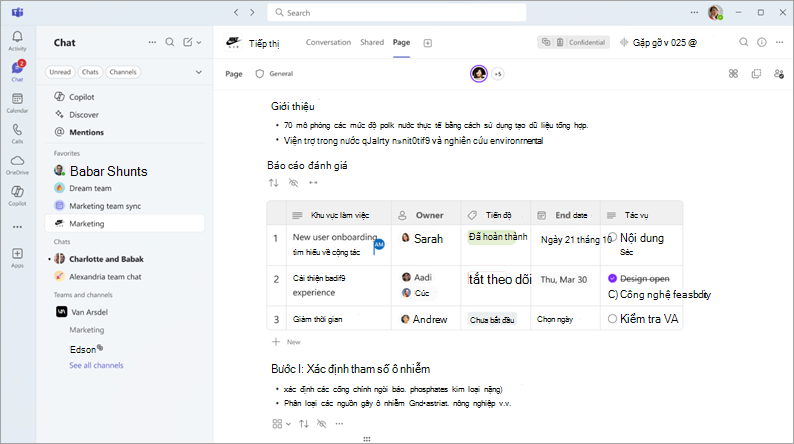The image size is (794, 444).
Task: Check the Nội dung task circle
Action: pos(613,237)
